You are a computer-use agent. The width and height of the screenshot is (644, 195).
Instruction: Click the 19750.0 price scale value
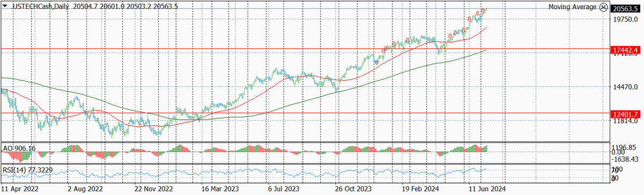click(625, 20)
